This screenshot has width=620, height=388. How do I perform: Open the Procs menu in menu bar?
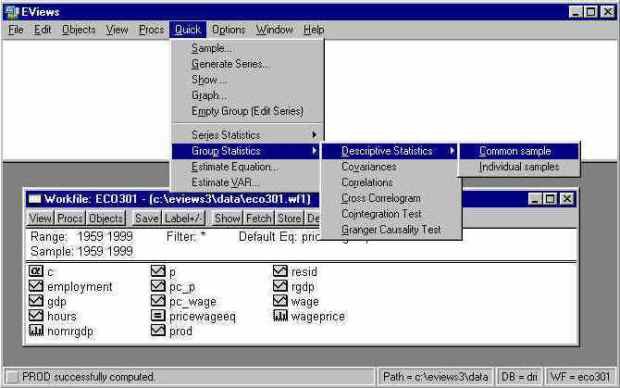point(151,30)
